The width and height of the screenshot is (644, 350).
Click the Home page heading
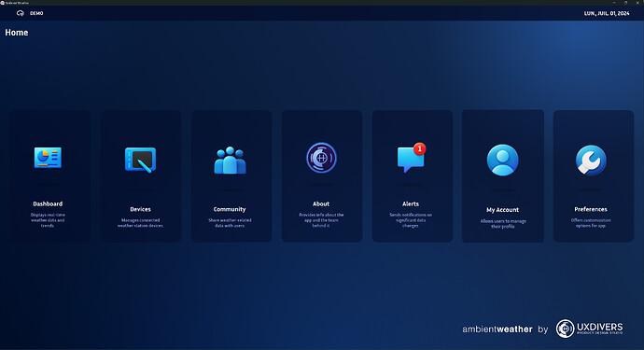click(17, 33)
